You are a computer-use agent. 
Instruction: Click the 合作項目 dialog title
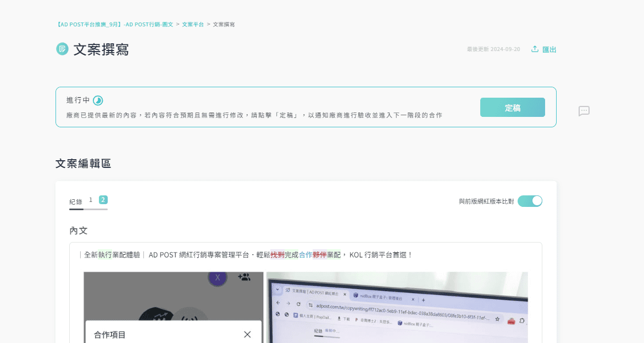110,335
